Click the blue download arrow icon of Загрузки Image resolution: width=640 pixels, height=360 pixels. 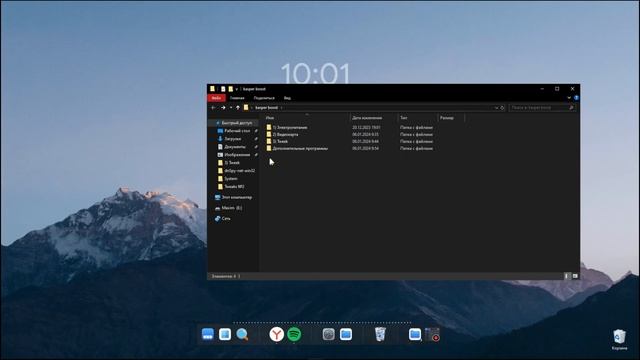point(220,139)
